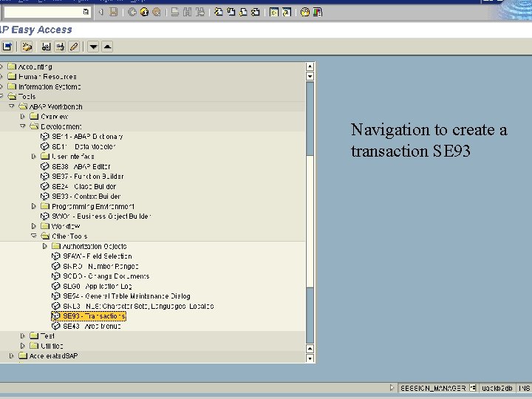Click the Human Resources folder label
This screenshot has width=532, height=399.
pos(47,77)
